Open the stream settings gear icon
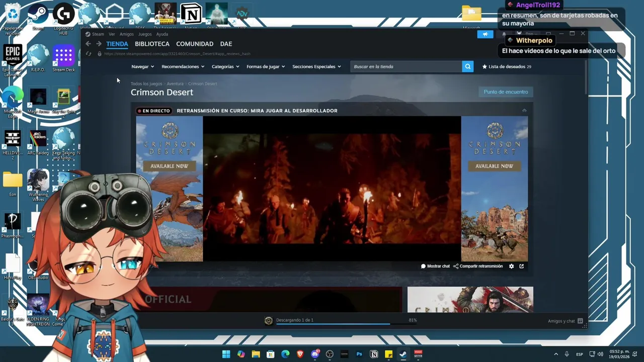Image resolution: width=644 pixels, height=362 pixels. coord(512,266)
